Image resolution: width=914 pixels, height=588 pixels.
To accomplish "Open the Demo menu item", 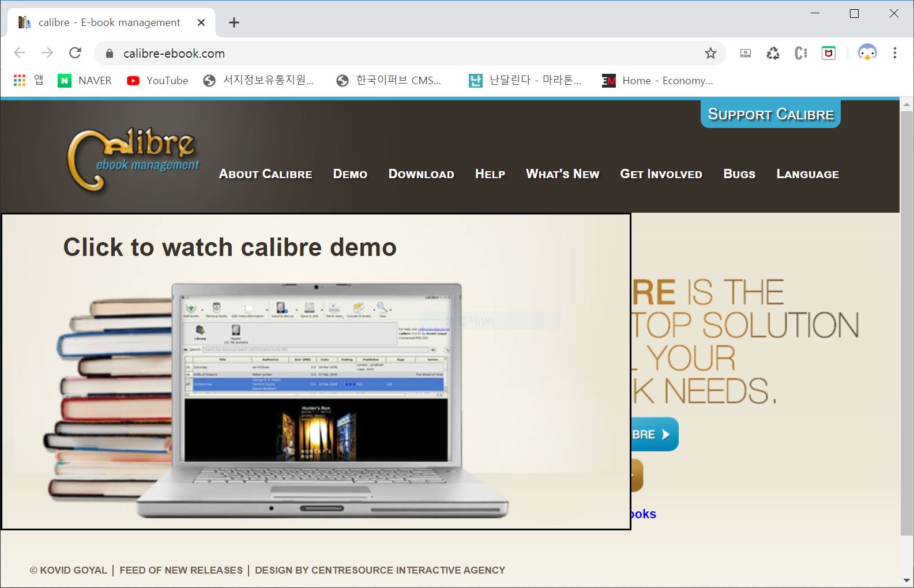I will point(350,174).
